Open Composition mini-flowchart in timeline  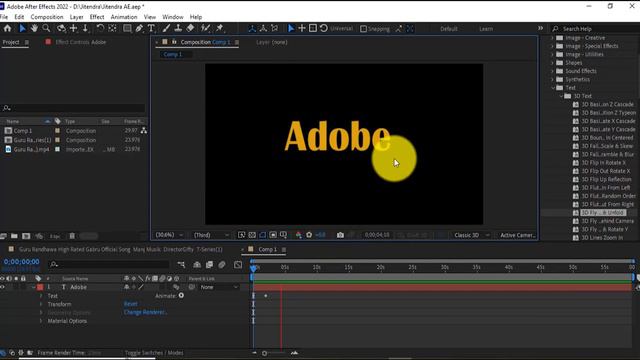coord(181,265)
